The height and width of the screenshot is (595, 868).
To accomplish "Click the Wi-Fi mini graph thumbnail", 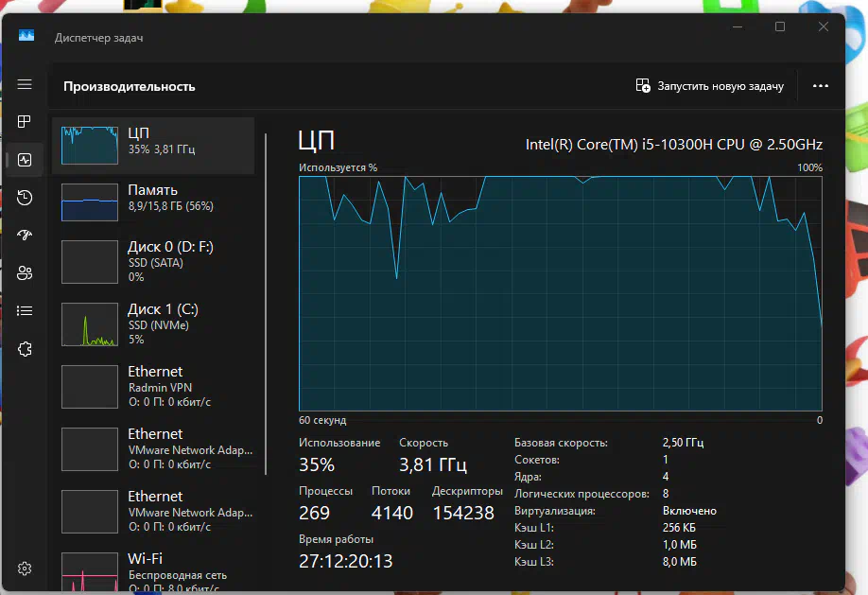I will point(90,571).
